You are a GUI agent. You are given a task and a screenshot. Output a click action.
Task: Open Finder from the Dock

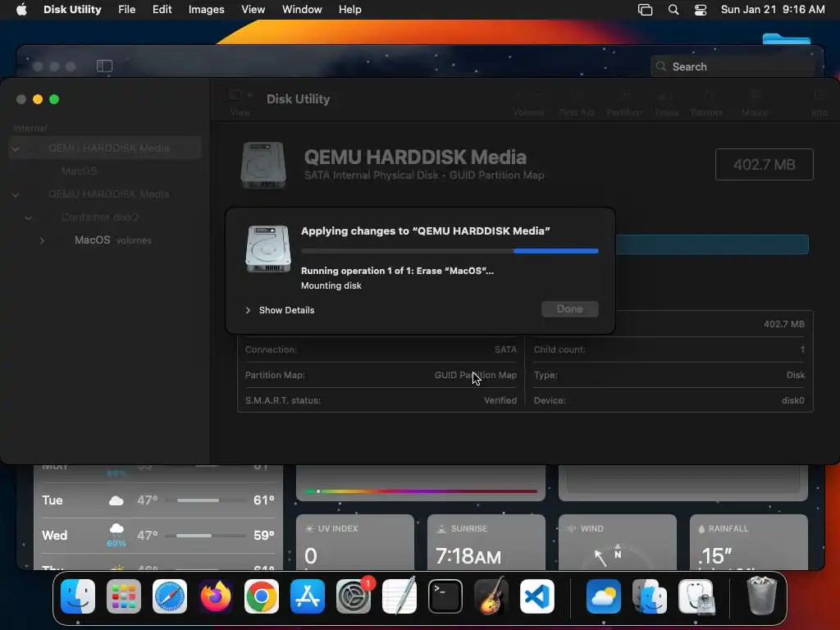coord(78,596)
